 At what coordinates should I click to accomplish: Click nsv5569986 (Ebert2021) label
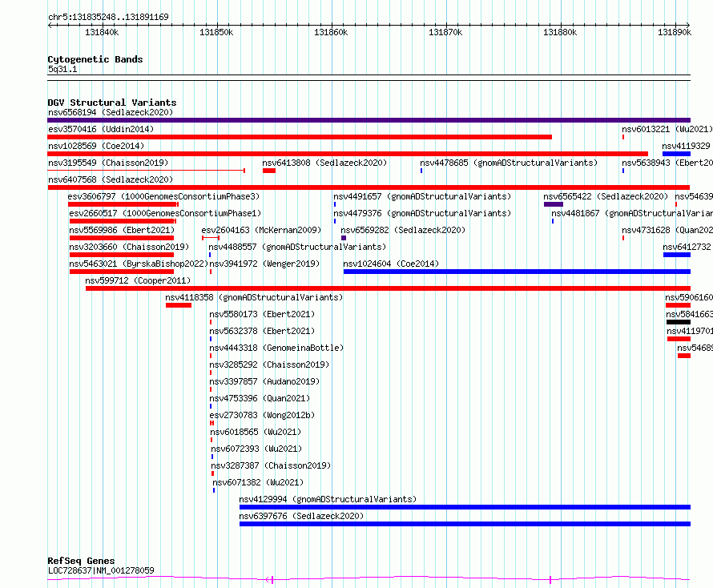tap(122, 230)
